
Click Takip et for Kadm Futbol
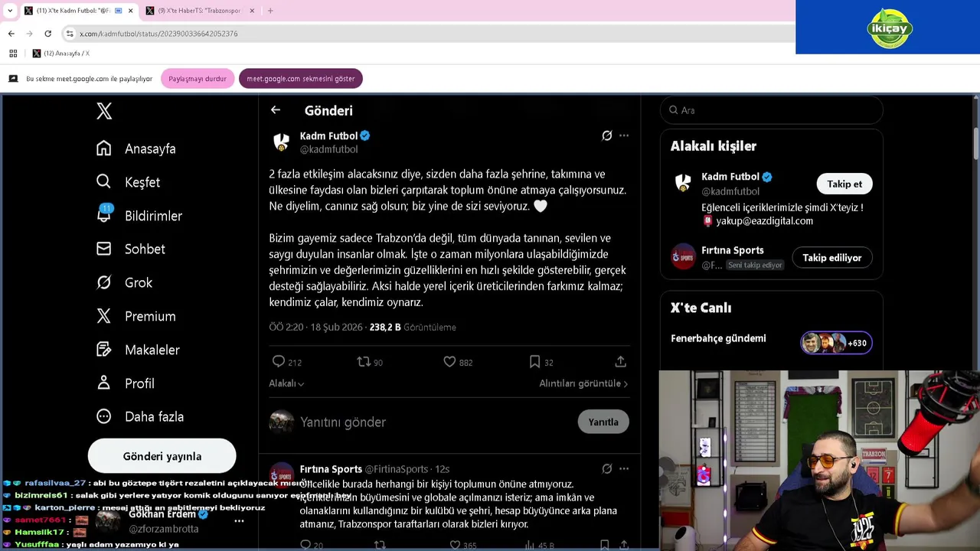[x=844, y=184]
